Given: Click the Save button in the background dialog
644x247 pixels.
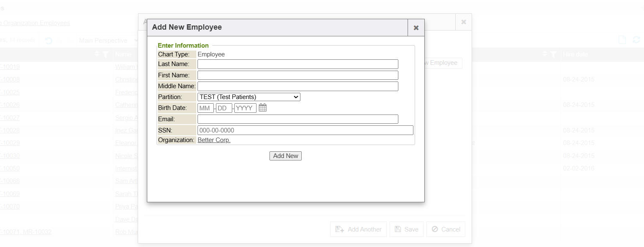Looking at the screenshot, I should (406, 229).
